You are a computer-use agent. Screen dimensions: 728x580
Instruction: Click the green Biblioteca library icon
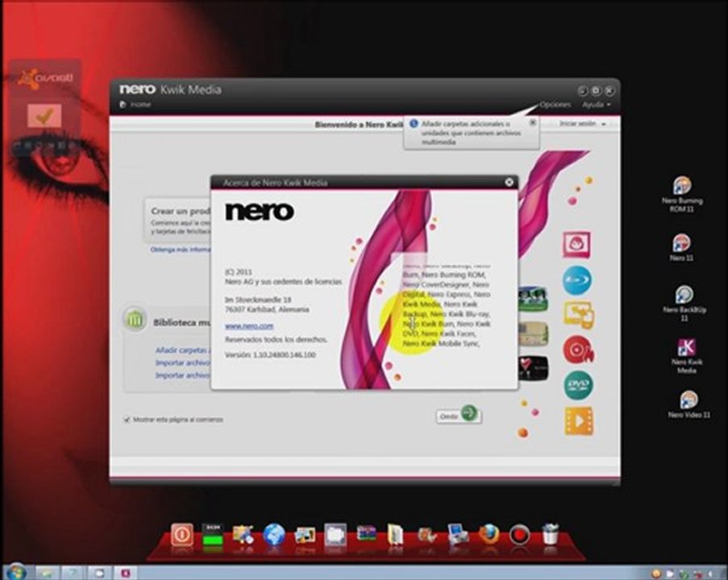click(135, 319)
